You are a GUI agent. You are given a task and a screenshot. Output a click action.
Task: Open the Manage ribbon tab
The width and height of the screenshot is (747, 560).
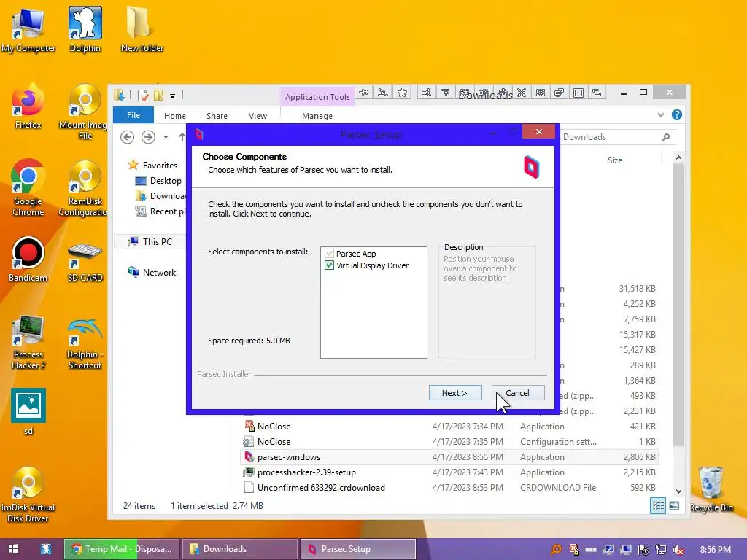(317, 116)
